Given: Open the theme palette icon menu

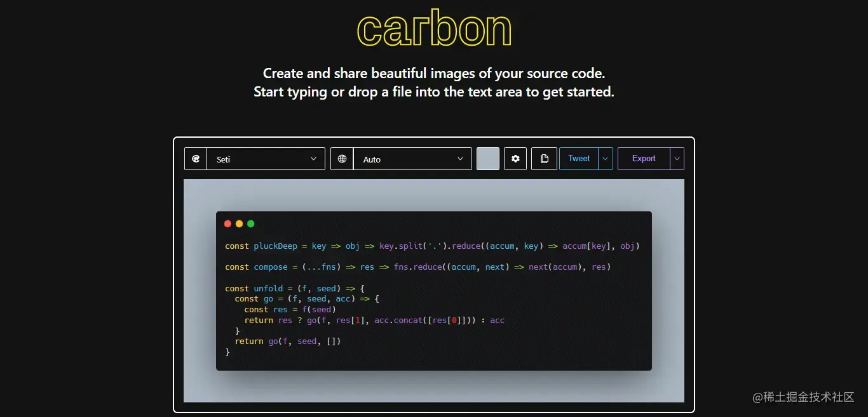Looking at the screenshot, I should pos(196,159).
